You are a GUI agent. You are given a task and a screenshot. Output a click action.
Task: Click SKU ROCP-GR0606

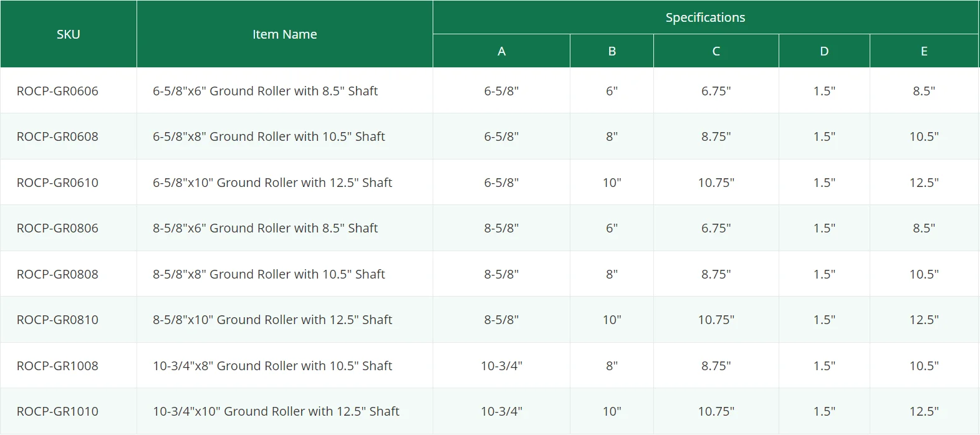57,91
